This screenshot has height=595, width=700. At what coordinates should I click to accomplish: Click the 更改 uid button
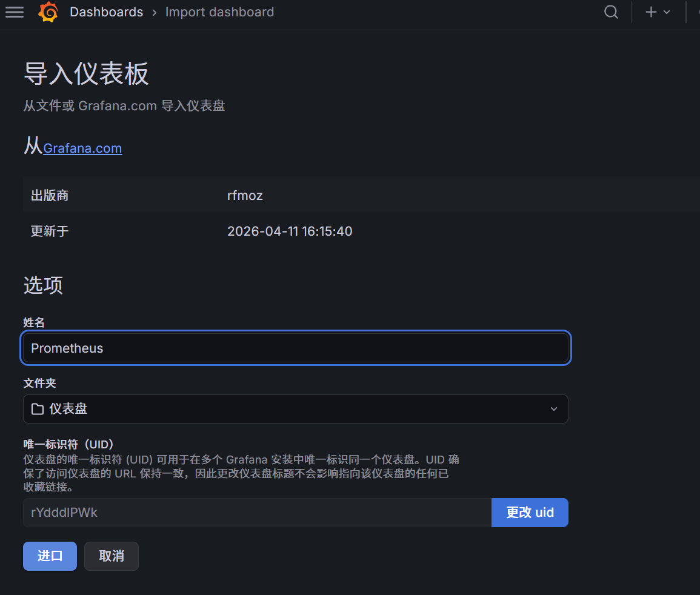[x=530, y=513]
